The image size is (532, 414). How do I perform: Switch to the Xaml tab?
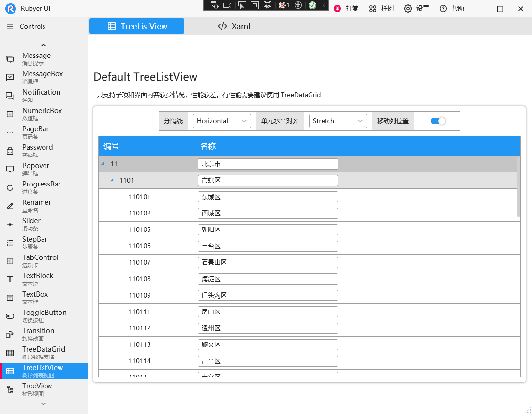coord(234,26)
